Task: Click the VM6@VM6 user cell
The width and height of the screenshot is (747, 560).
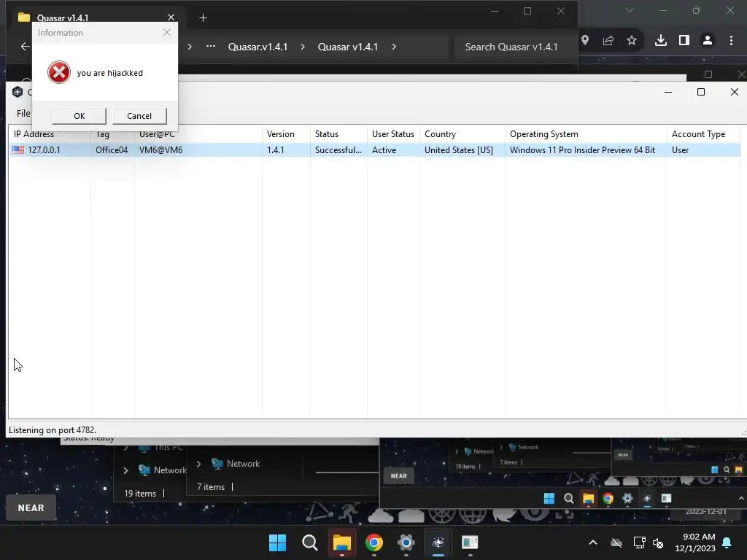Action: point(160,150)
